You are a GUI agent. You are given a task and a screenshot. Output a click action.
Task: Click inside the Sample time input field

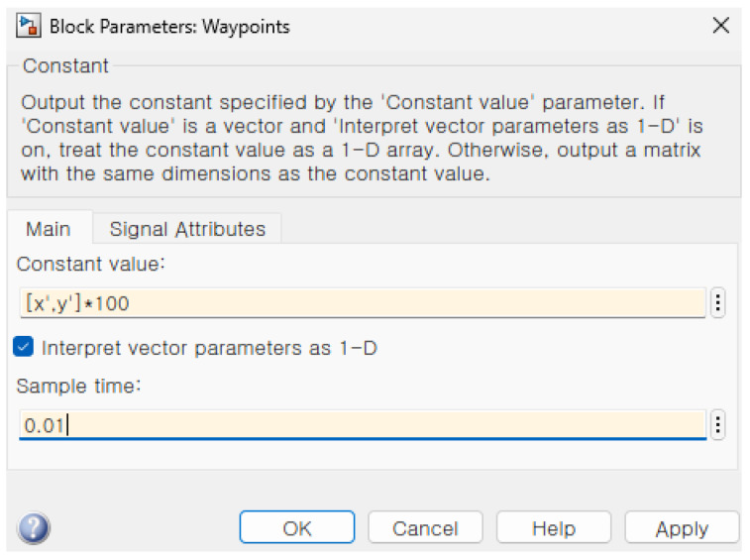pos(363,424)
